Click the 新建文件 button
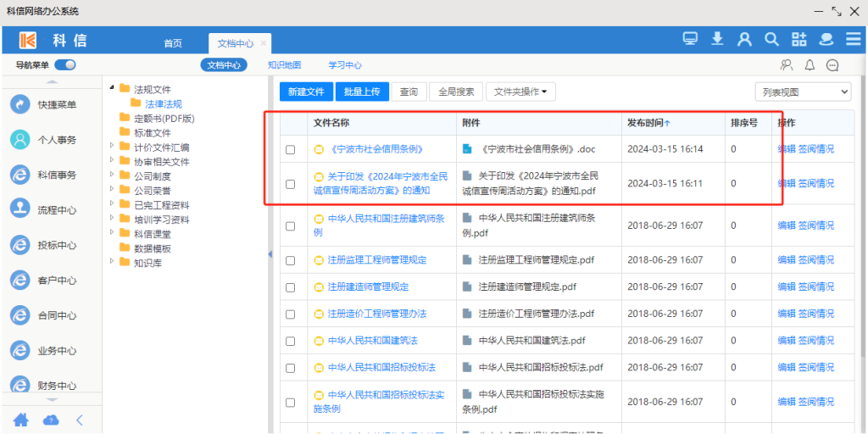 coord(306,92)
